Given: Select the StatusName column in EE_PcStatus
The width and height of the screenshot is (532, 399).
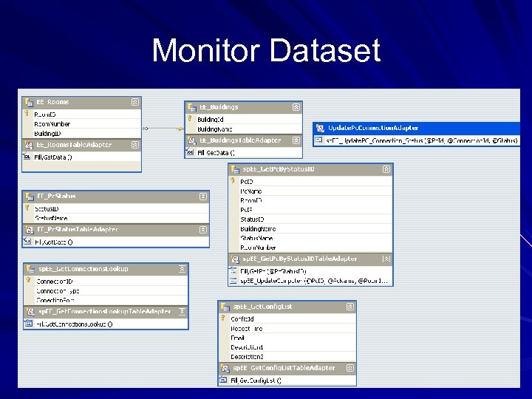Looking at the screenshot, I should (x=51, y=218).
